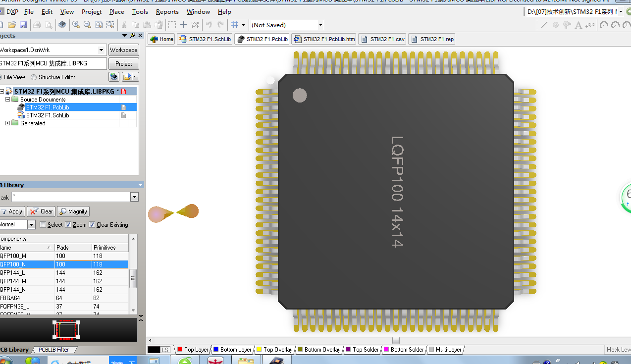
Task: Click the Move Selection cross-arrows icon
Action: click(x=183, y=25)
